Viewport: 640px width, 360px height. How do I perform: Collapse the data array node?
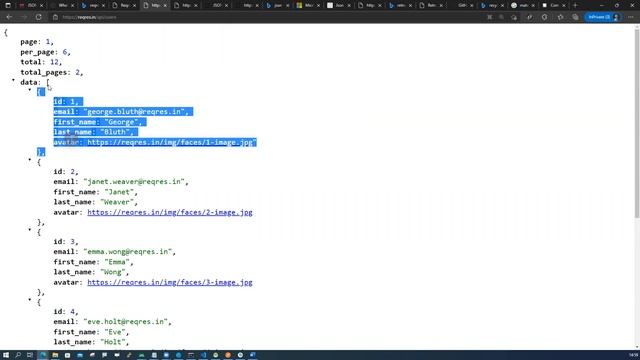coord(13,80)
